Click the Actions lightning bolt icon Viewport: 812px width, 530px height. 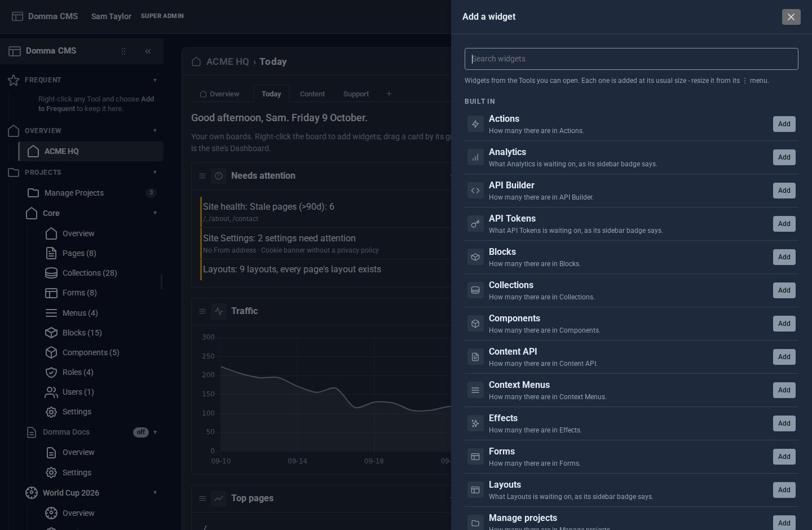tap(475, 124)
